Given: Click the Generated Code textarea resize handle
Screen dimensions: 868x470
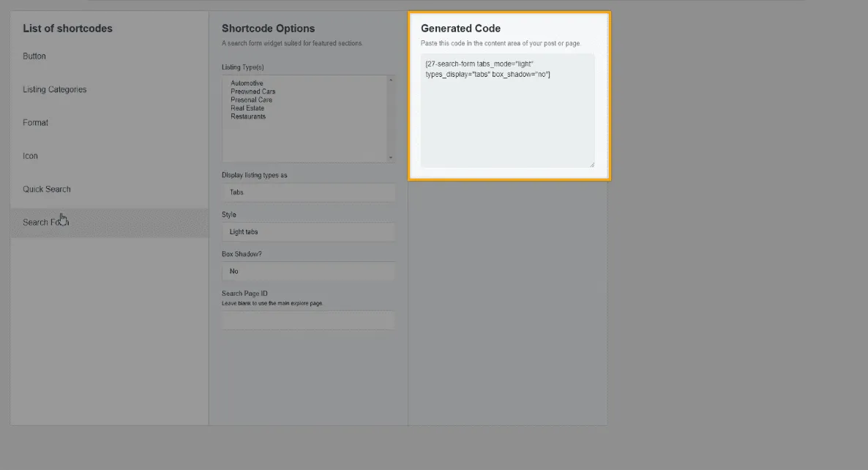Looking at the screenshot, I should coord(591,165).
